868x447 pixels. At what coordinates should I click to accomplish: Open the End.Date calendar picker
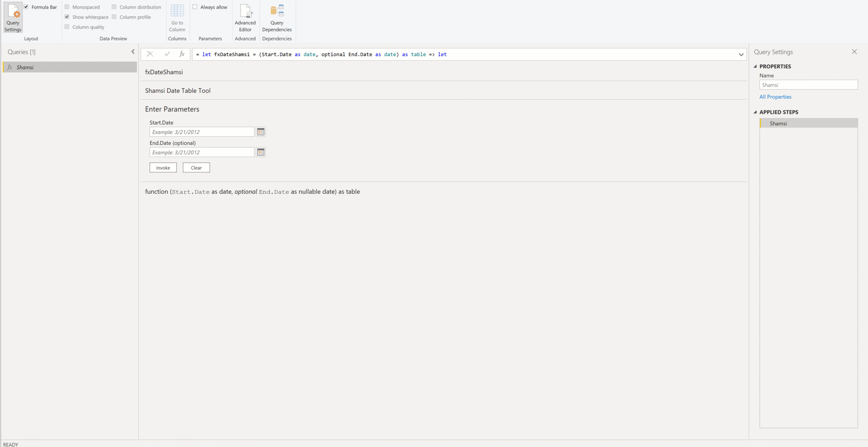[x=261, y=152]
